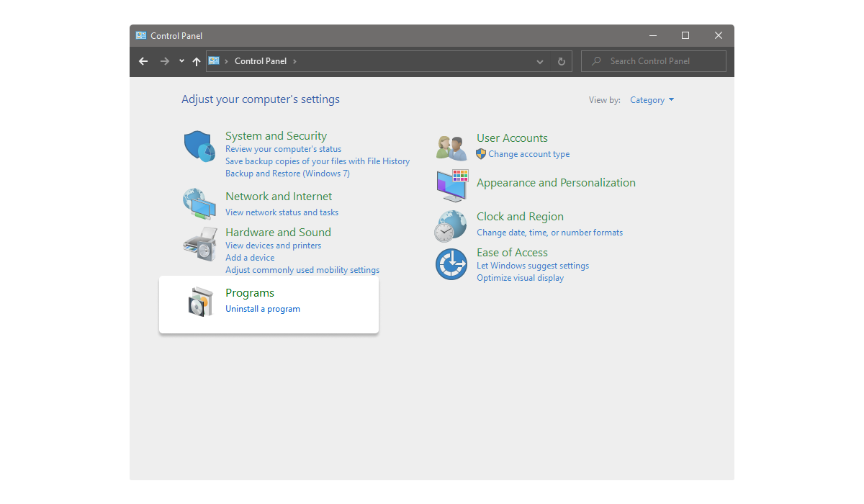Open Review your computer's status

pos(284,149)
